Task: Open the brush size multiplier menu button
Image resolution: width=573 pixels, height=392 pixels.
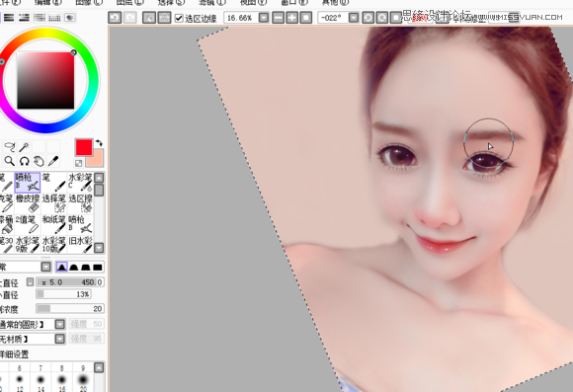Action: 30,282
